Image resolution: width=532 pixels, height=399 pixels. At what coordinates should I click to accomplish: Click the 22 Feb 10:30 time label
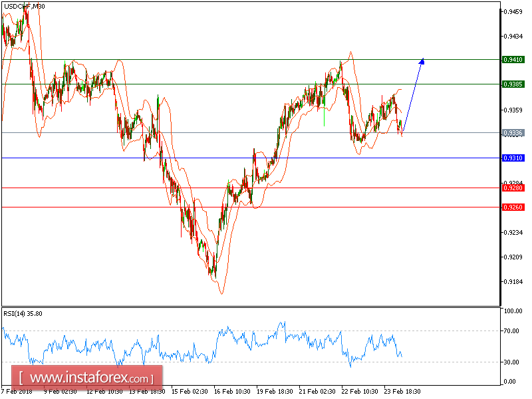pos(360,392)
